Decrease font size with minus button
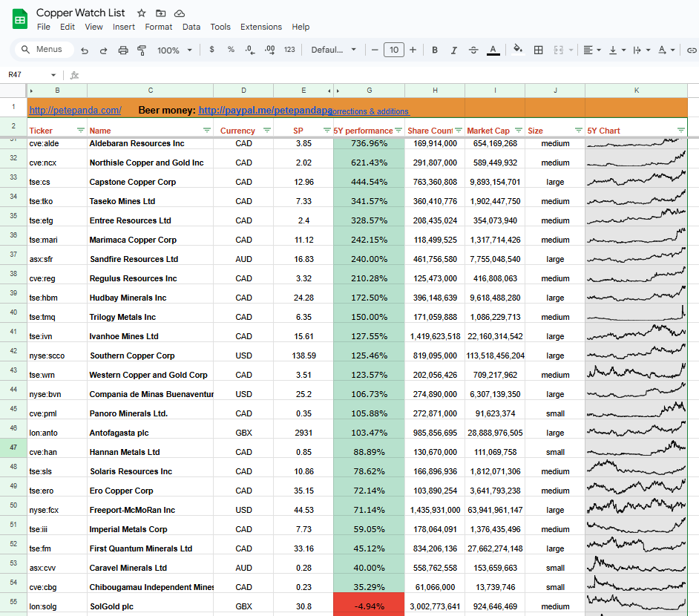The height and width of the screenshot is (616, 699). [375, 50]
